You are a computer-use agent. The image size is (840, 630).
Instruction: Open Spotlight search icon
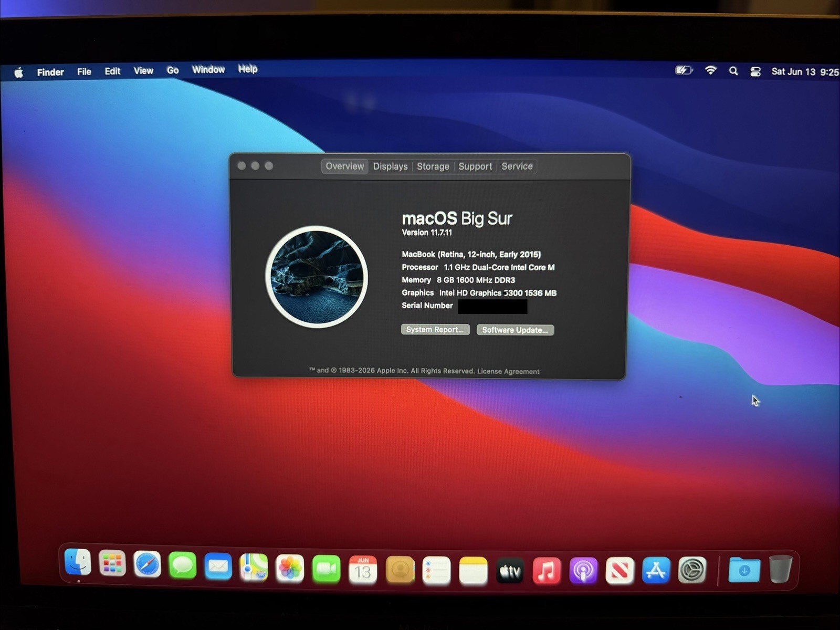733,71
